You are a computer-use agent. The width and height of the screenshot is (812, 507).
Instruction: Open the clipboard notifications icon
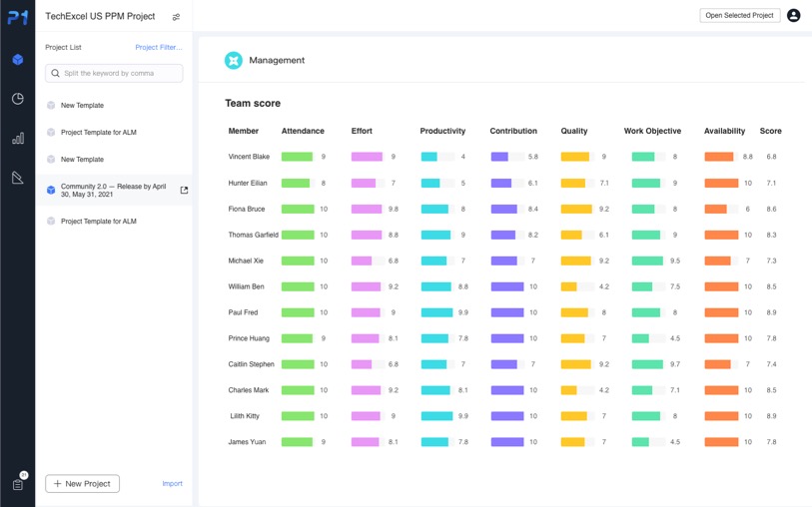(18, 484)
